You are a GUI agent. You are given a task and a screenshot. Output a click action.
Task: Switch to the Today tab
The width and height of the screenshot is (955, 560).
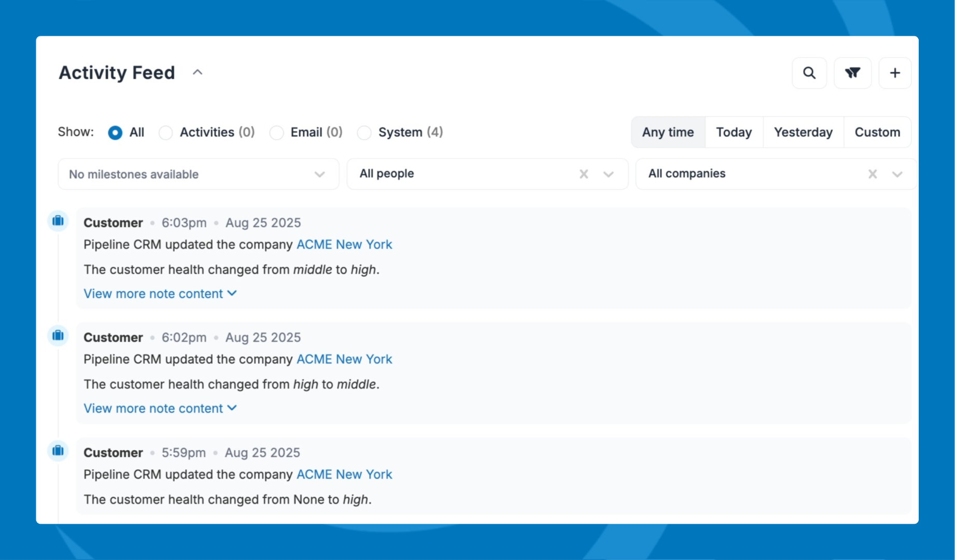pos(734,132)
